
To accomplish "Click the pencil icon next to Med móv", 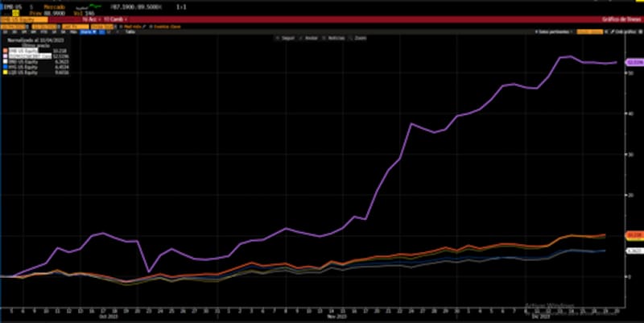I will pyautogui.click(x=145, y=26).
